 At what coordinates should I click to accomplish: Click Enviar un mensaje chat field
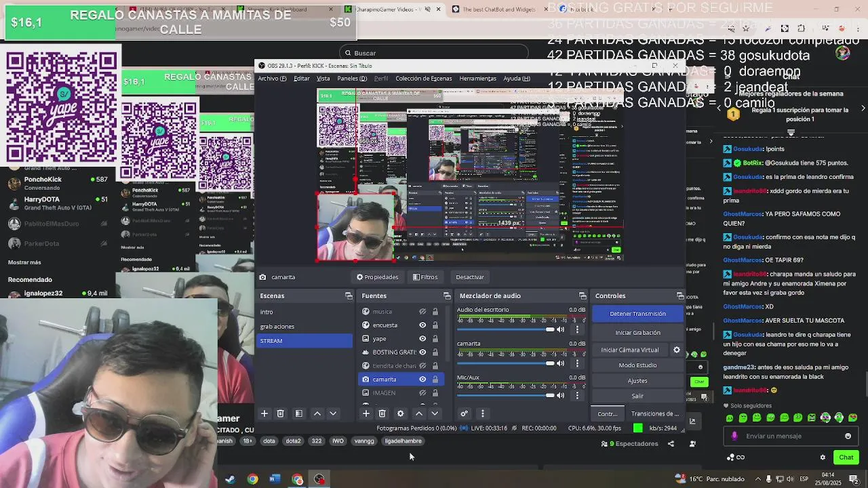(790, 436)
